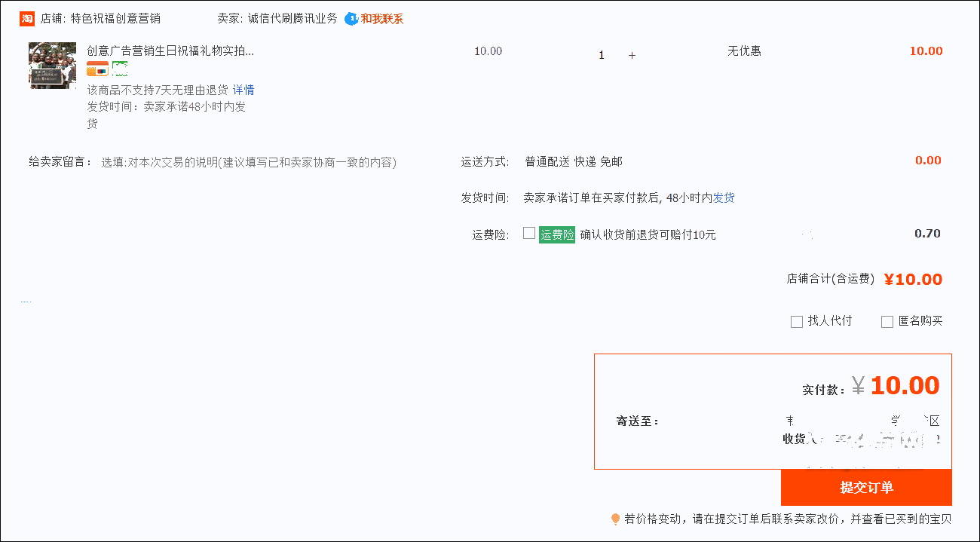
Task: Increase quantity with the + button
Action: [632, 54]
